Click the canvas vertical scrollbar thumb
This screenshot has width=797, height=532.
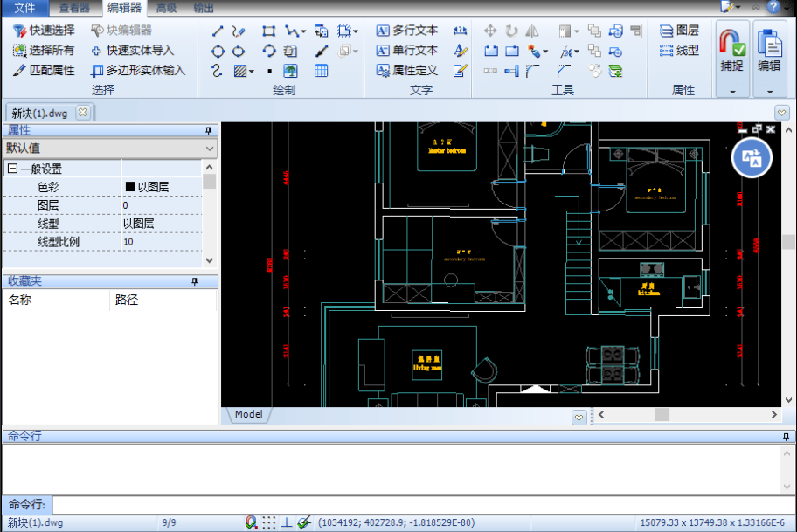788,242
